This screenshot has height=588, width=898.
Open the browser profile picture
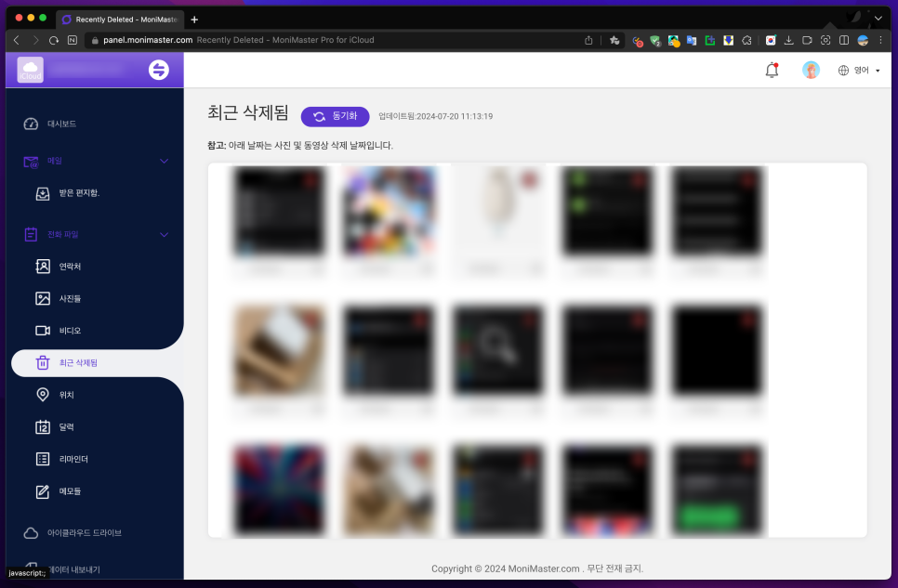click(863, 40)
